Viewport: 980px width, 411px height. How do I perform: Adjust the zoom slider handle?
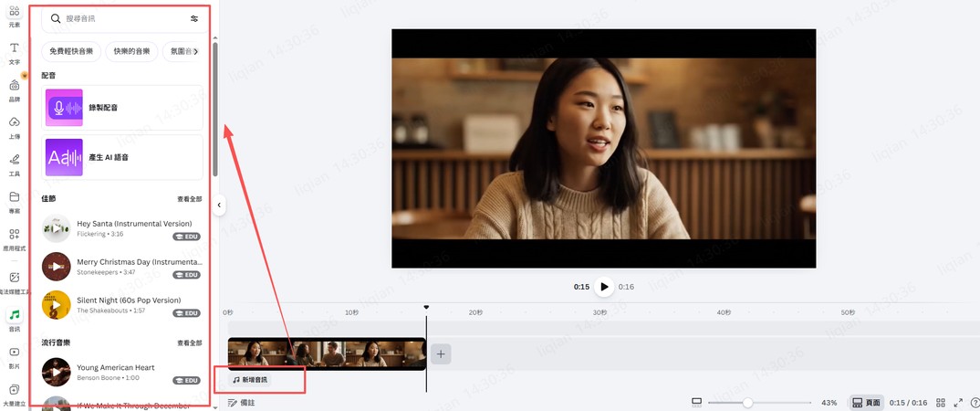[747, 402]
